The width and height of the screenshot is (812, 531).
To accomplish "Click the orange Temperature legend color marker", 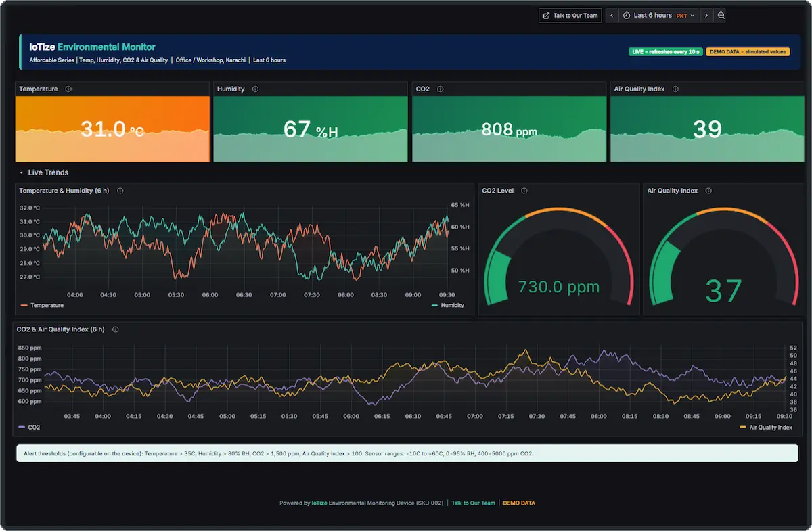I will (24, 306).
